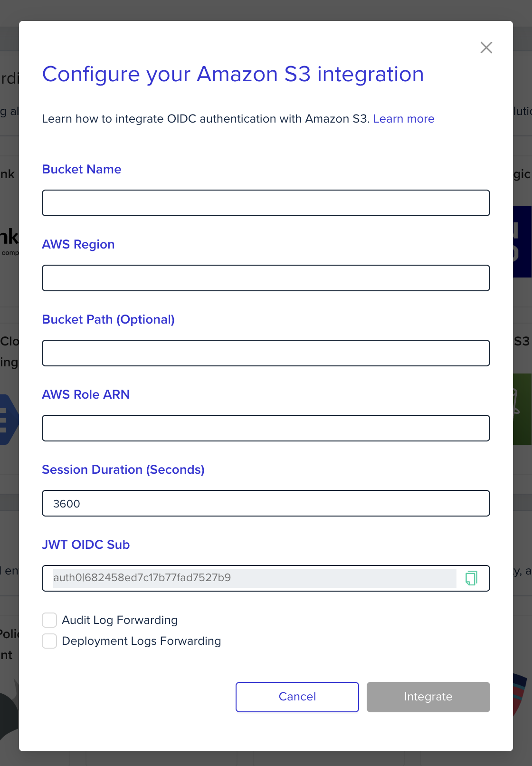The image size is (532, 766).
Task: Click the Integrate button
Action: 428,697
